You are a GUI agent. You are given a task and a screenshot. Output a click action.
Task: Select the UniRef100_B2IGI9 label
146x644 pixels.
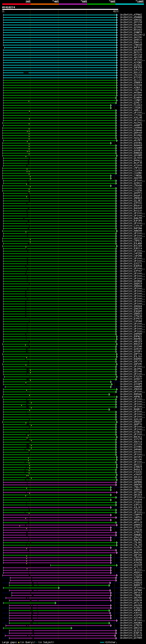point(131,635)
